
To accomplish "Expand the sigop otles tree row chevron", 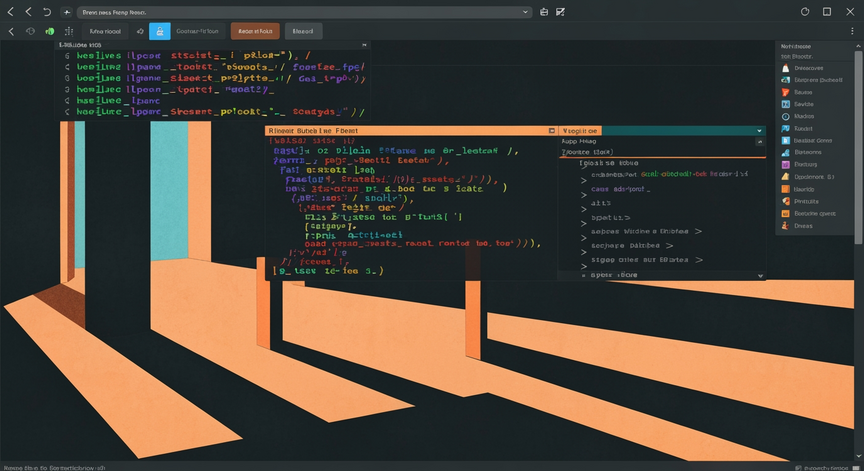I will click(584, 267).
